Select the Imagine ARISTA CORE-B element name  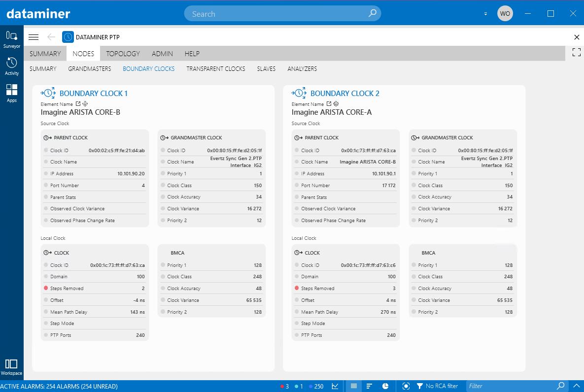coord(80,112)
